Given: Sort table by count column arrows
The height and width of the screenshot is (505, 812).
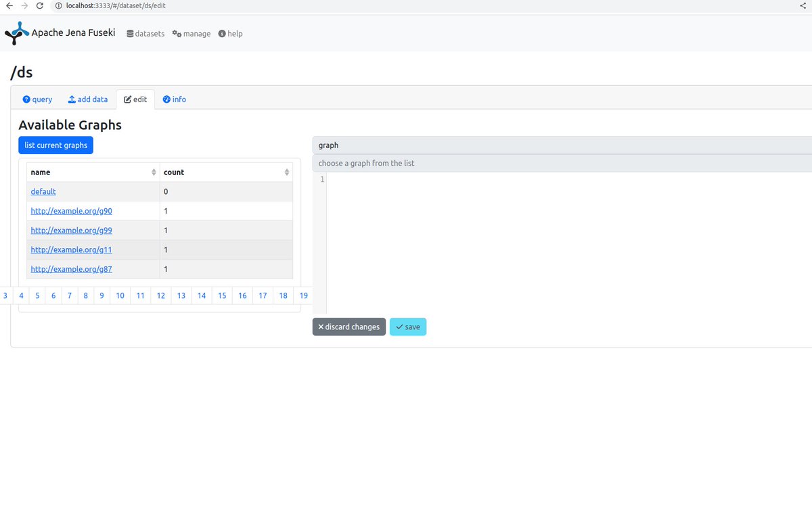Looking at the screenshot, I should point(287,172).
